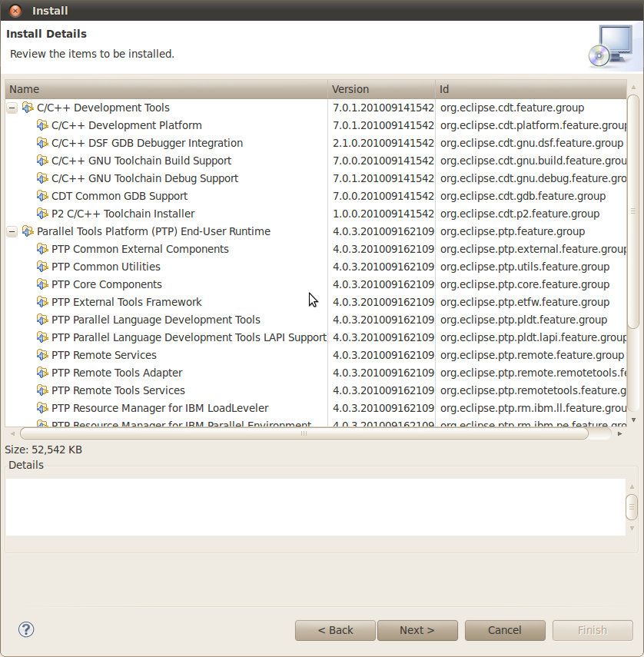The height and width of the screenshot is (657, 644).
Task: Proceed with the Next button
Action: pyautogui.click(x=417, y=630)
